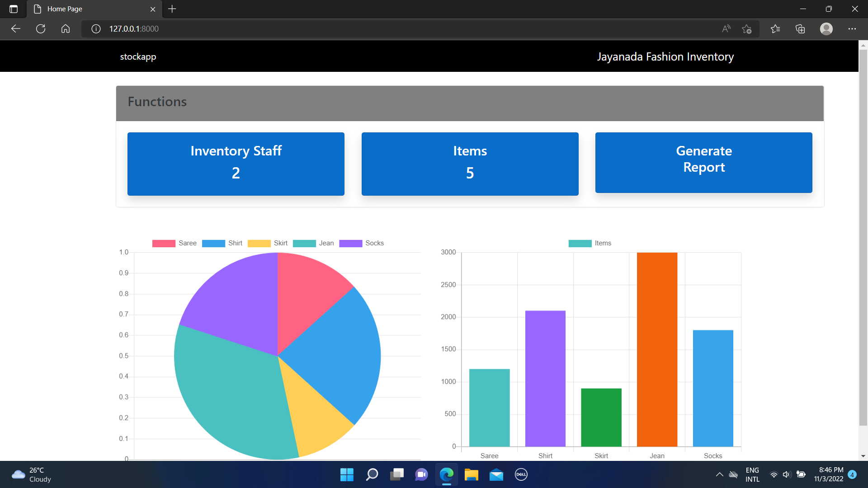
Task: Click the browser back arrow
Action: [15, 28]
